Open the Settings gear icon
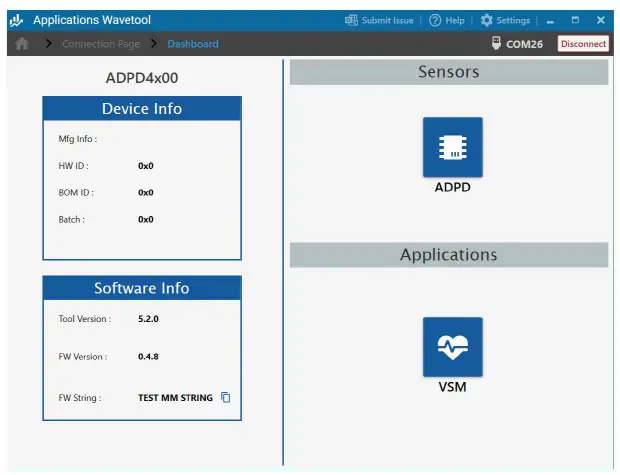Screen dimensions: 620x475 (487, 20)
